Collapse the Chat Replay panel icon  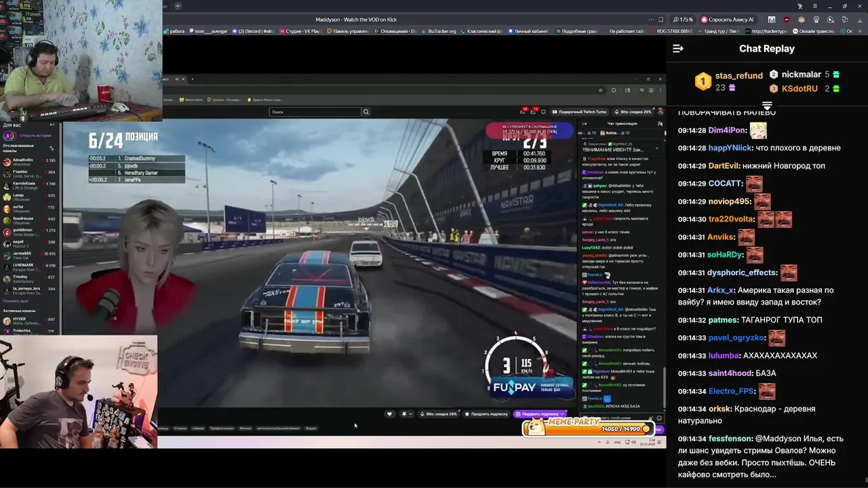[x=677, y=48]
